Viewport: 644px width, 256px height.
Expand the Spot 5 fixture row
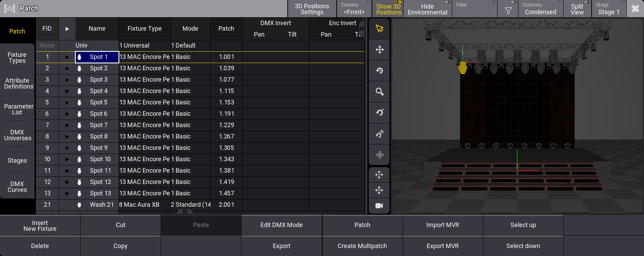pyautogui.click(x=67, y=102)
